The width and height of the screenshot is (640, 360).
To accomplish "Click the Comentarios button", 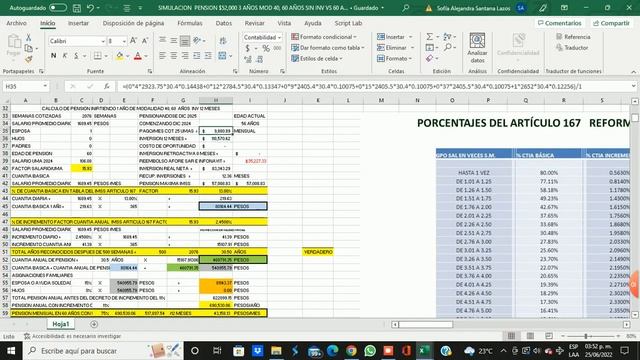I will pyautogui.click(x=559, y=23).
